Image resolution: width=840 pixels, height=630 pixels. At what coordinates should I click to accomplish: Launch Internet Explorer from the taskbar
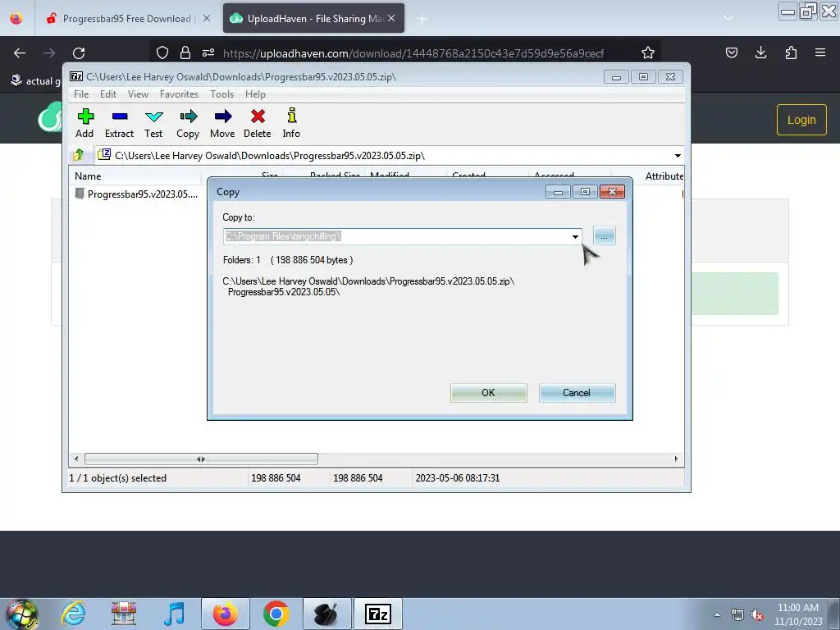(x=73, y=614)
